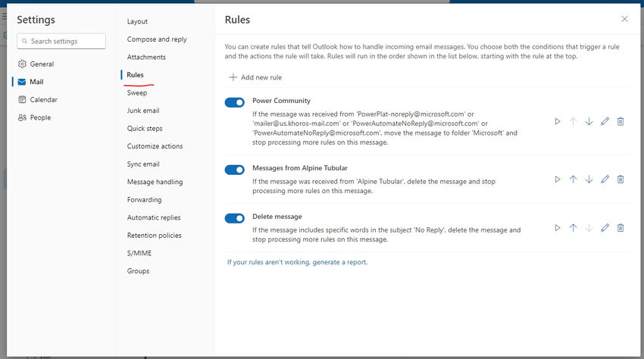The image size is (644, 359).
Task: Select the General category label
Action: [42, 64]
